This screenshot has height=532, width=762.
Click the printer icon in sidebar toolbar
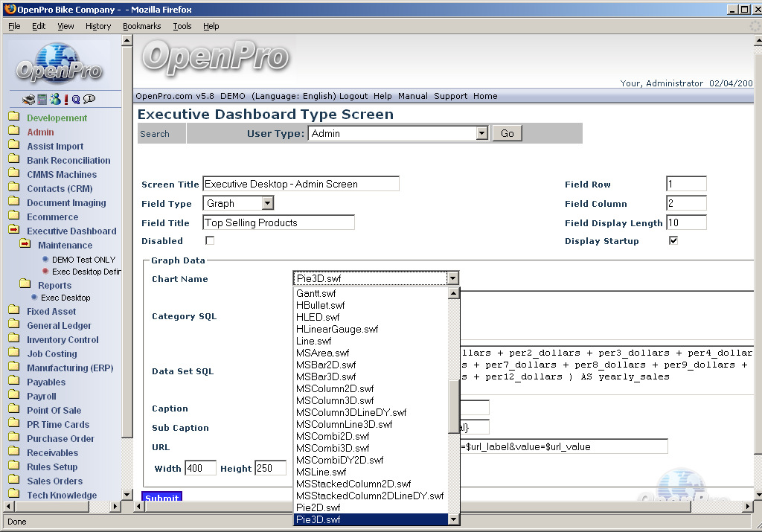coord(28,99)
